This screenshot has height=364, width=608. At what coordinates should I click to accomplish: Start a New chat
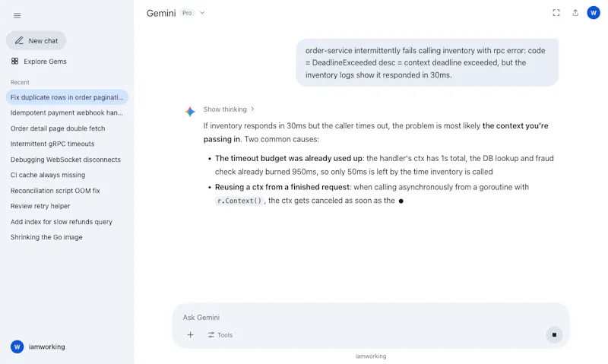[36, 41]
